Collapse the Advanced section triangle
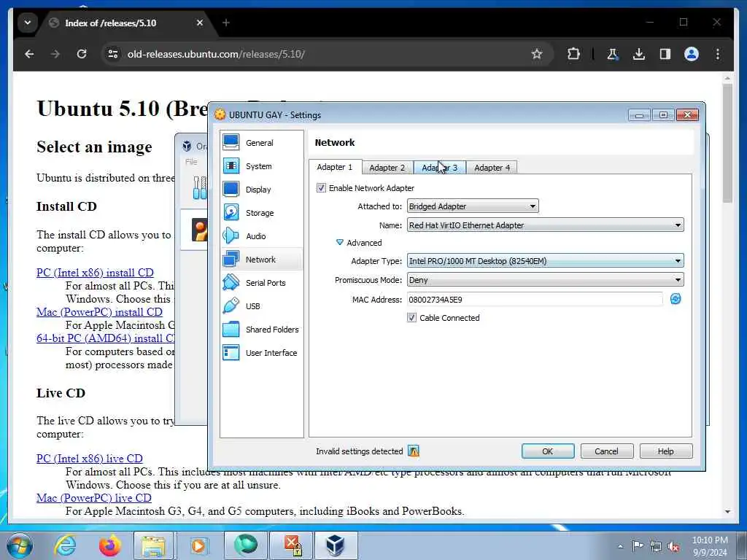Viewport: 747px width, 560px height. [x=340, y=242]
